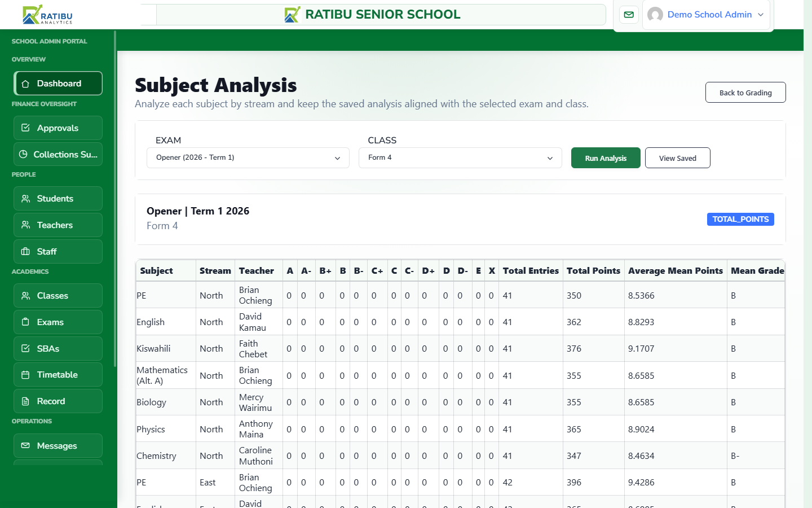The width and height of the screenshot is (812, 508).
Task: Expand the Demo School Admin user menu
Action: pyautogui.click(x=706, y=15)
